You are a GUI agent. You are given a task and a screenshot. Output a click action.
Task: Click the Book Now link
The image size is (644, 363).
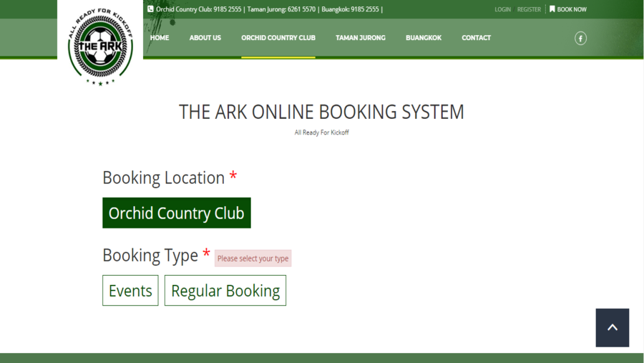[x=572, y=9]
